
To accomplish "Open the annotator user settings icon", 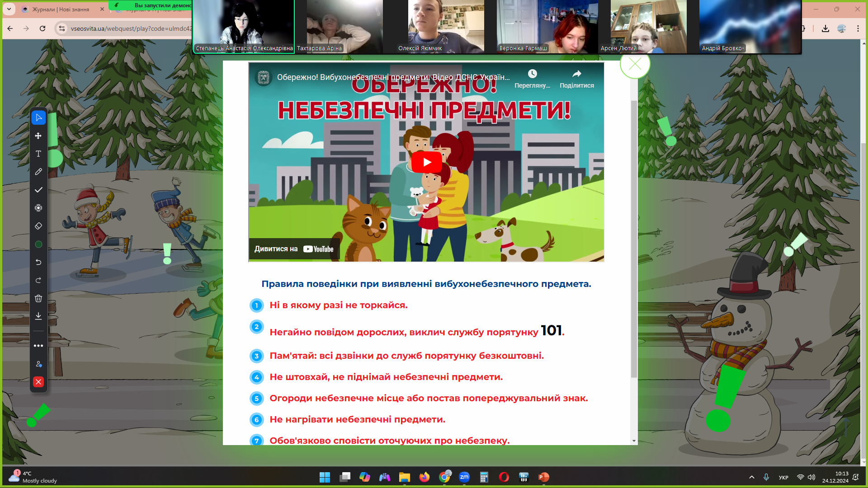I will (x=38, y=364).
